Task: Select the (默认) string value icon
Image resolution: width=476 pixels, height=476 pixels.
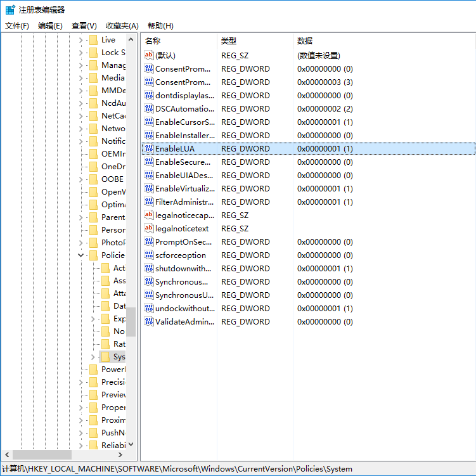Action: (x=149, y=56)
